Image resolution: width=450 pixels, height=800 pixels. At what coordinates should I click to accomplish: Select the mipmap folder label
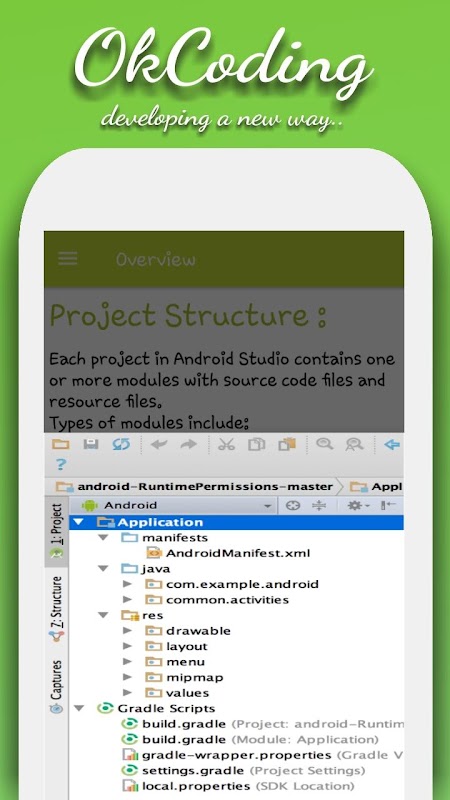point(194,678)
